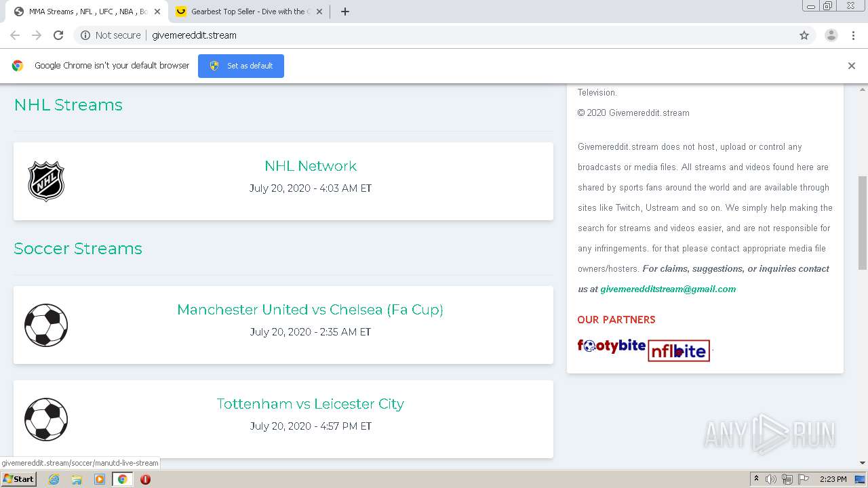Image resolution: width=868 pixels, height=488 pixels.
Task: Click the Chrome logo in the notification bar
Action: coord(18,66)
